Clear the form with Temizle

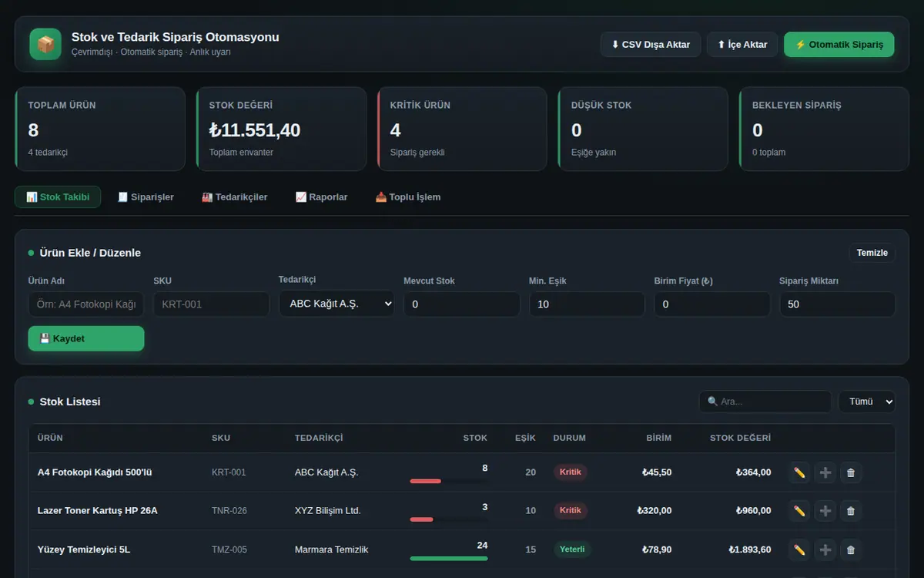tap(872, 253)
